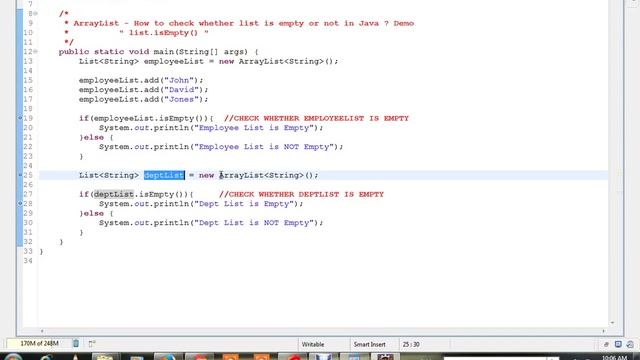The width and height of the screenshot is (640, 360).
Task: Click the marker beside line 25
Action: point(20,175)
